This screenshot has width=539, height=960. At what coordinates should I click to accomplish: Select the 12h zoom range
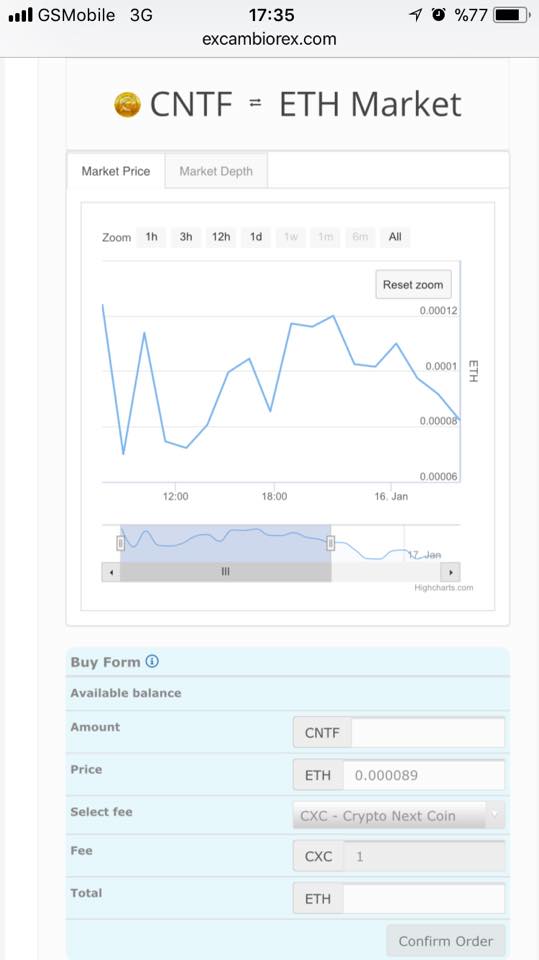[x=221, y=237]
